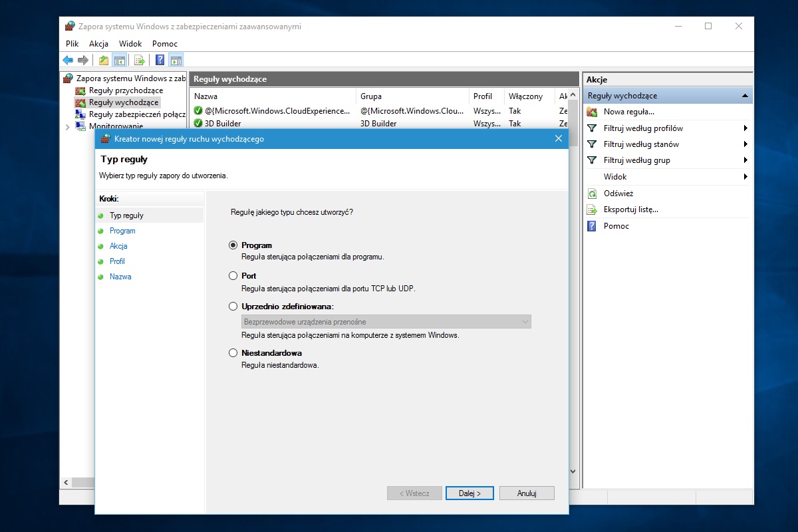Click the back arrow toolbar icon
The width and height of the screenshot is (798, 532).
[x=68, y=61]
